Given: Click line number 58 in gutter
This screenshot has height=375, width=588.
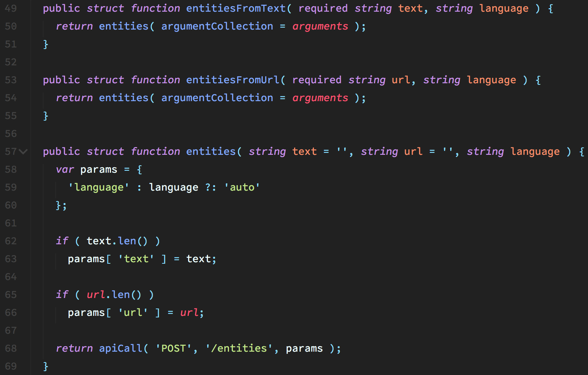Looking at the screenshot, I should 11,169.
